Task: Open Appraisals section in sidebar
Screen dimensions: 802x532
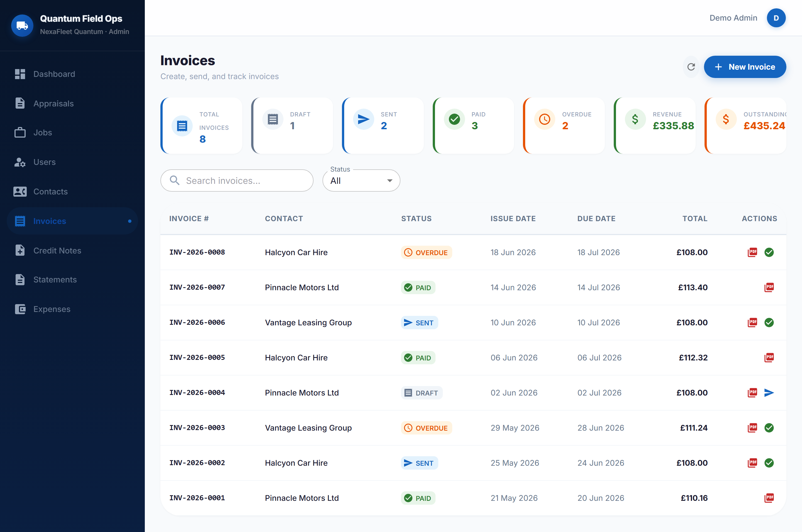Action: [72, 103]
